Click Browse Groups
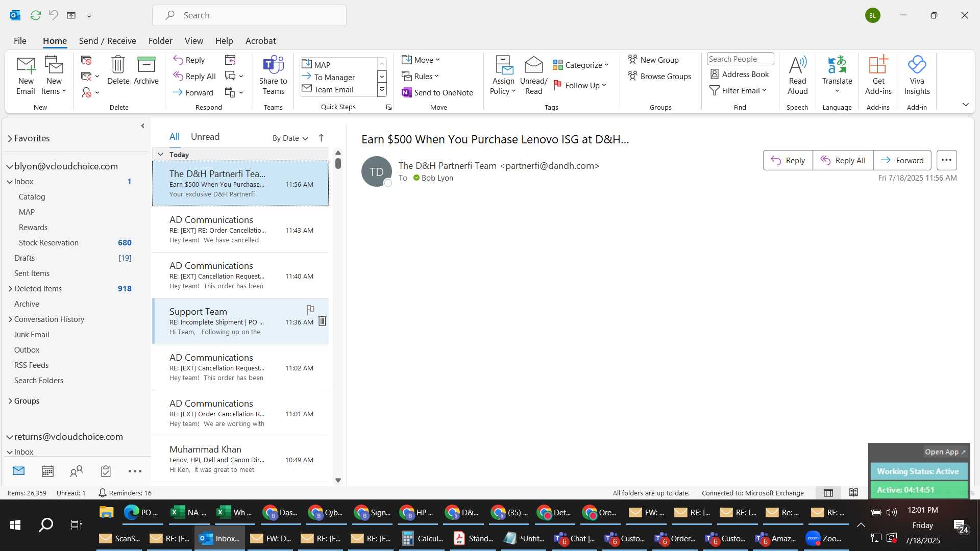Screen dimensions: 980x551 pos(659,77)
